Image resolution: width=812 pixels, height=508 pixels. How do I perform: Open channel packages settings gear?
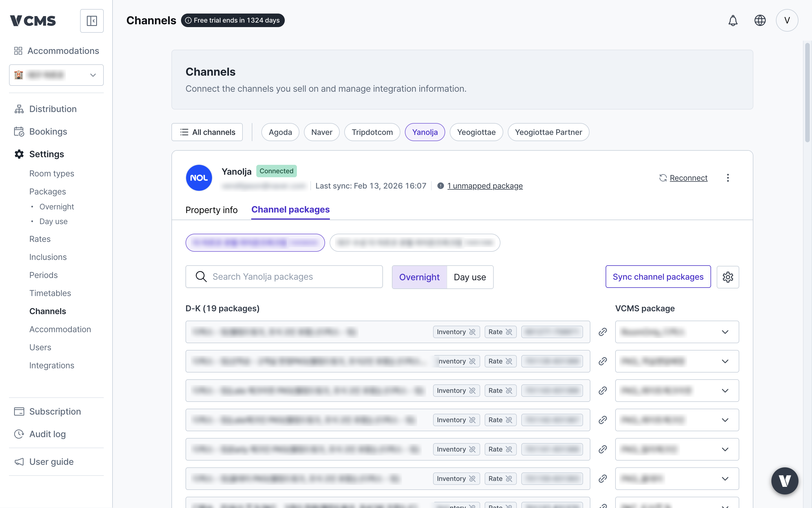[x=728, y=277]
